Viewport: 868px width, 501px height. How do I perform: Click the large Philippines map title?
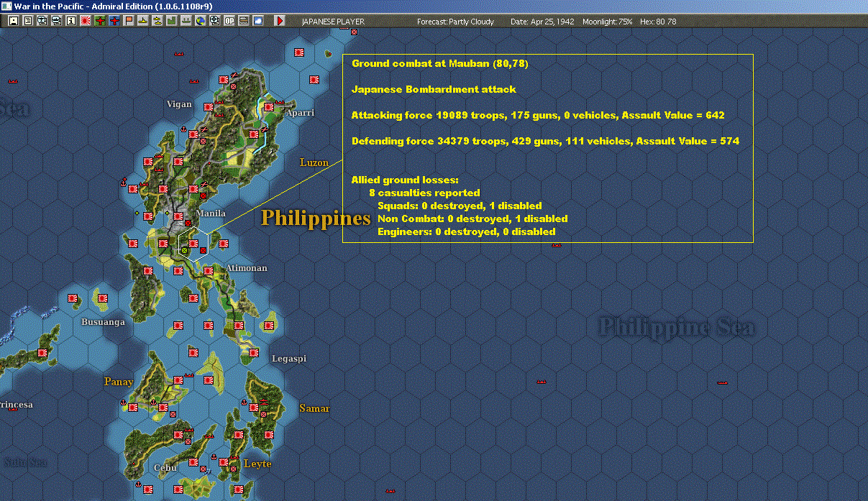point(316,218)
